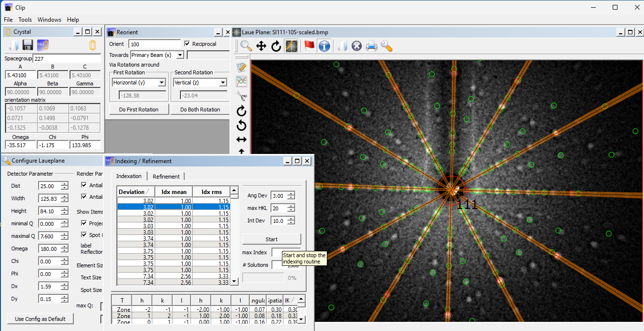The height and width of the screenshot is (331, 644).
Task: Expand the First Rotation Horizontal dropdown
Action: pos(161,83)
